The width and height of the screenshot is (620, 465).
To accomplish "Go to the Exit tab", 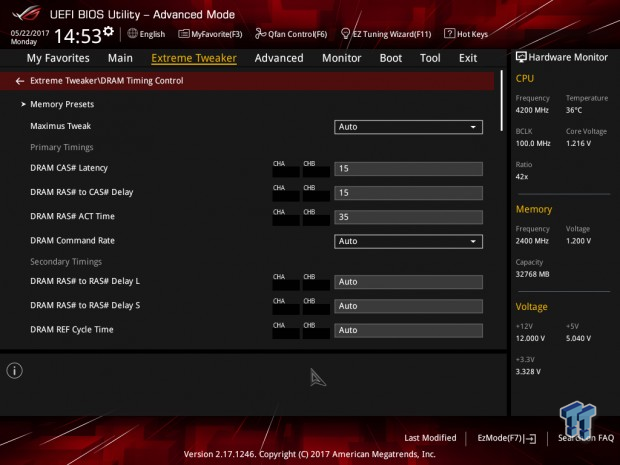I will click(468, 58).
